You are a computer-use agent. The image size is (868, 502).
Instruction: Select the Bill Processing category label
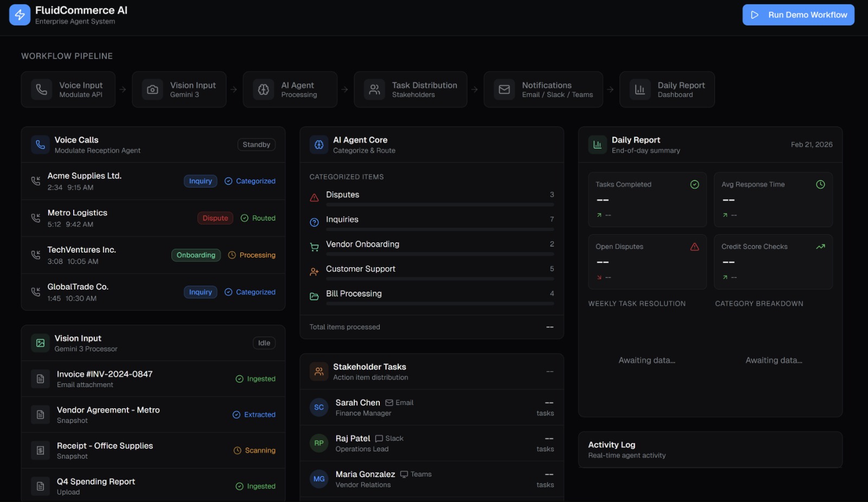point(354,293)
